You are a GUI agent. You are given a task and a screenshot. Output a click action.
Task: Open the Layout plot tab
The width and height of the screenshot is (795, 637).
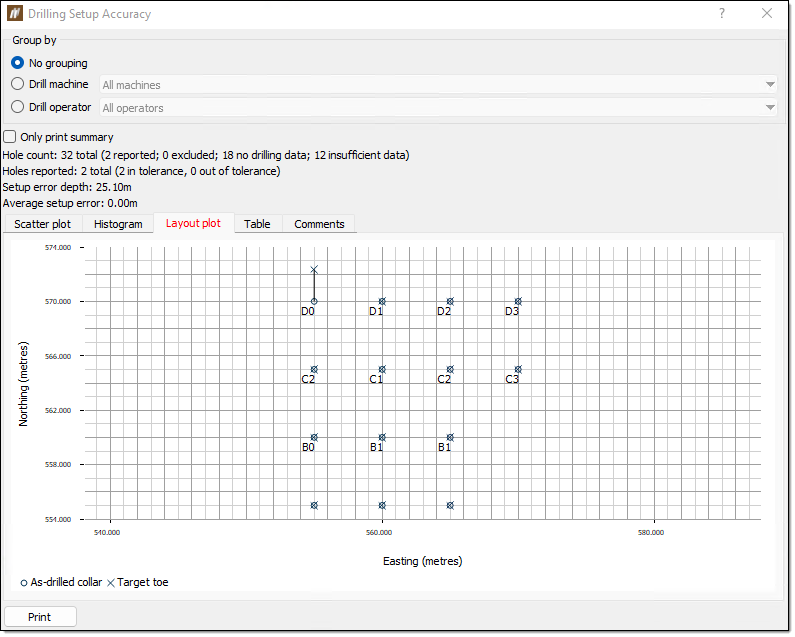click(193, 223)
